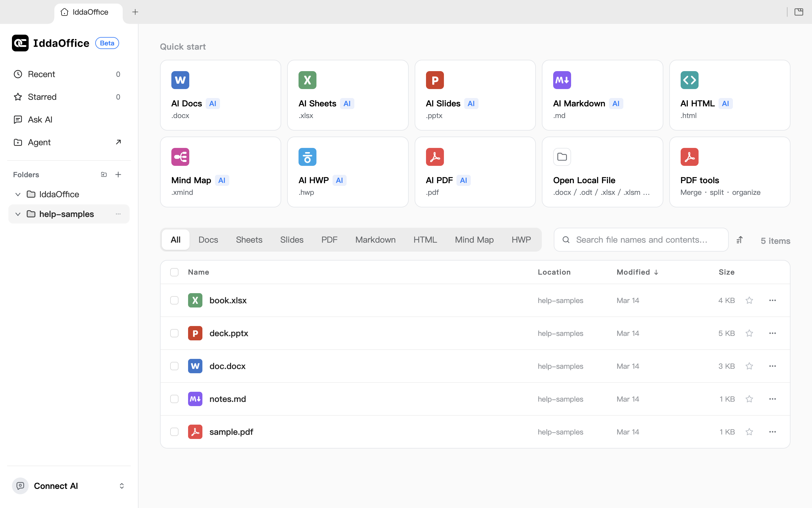Open the doc.docx file name
Screen dimensions: 812x508
[227, 366]
